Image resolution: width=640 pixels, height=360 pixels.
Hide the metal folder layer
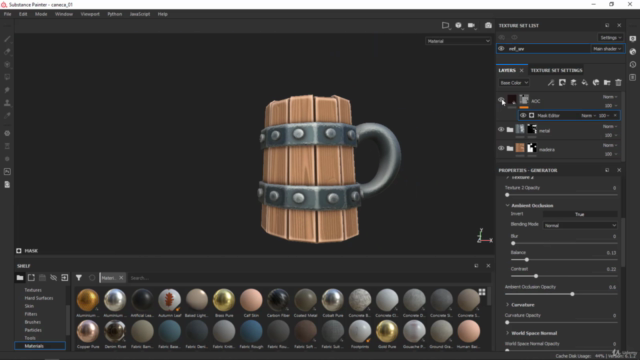click(x=501, y=129)
